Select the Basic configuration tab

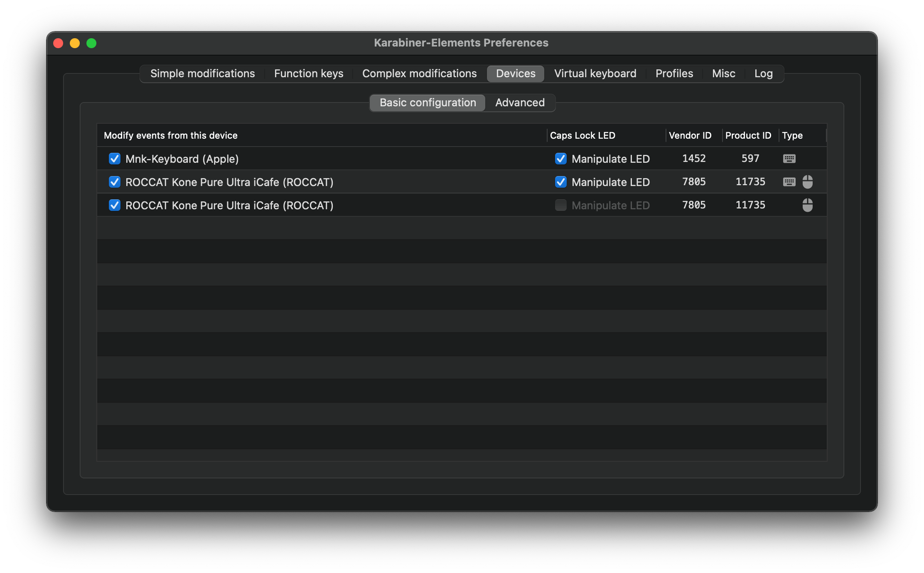(428, 102)
